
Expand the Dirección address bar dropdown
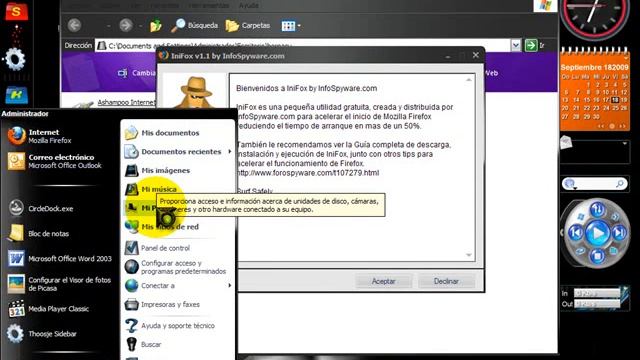tap(516, 45)
